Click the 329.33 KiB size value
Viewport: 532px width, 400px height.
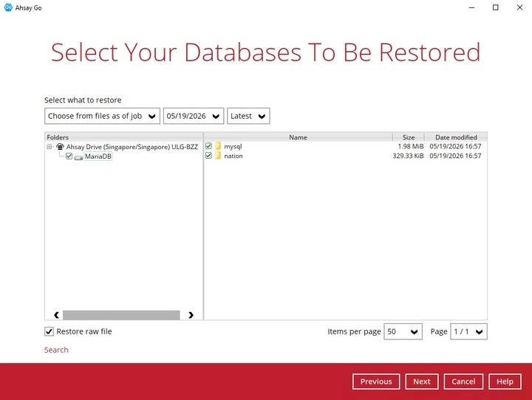[408, 156]
